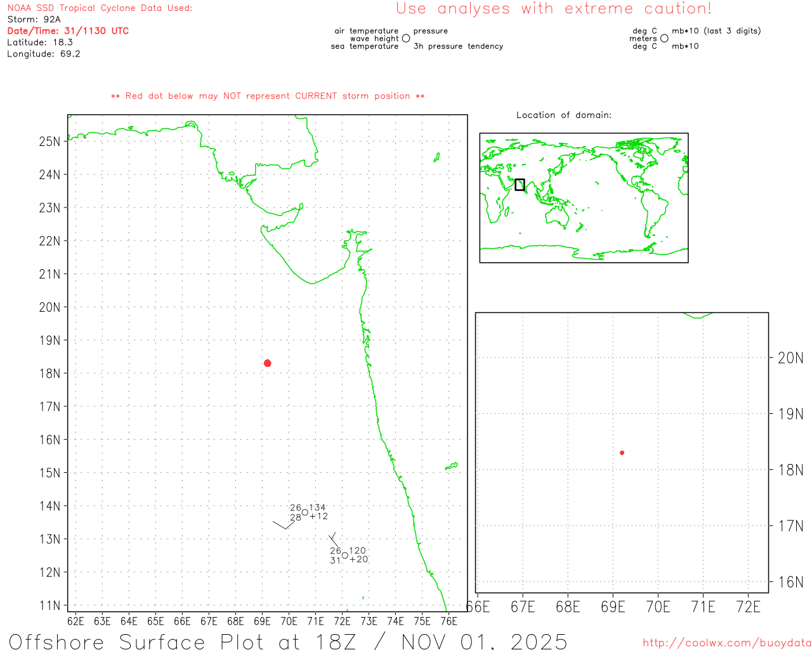This screenshot has height=650, width=812.
Task: Click the units legend circle beside 'meters'
Action: point(664,38)
